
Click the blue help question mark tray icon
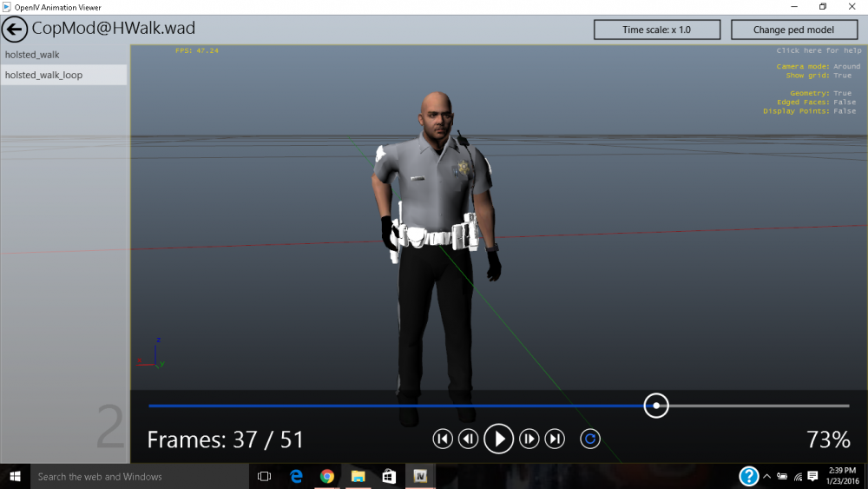pyautogui.click(x=749, y=476)
